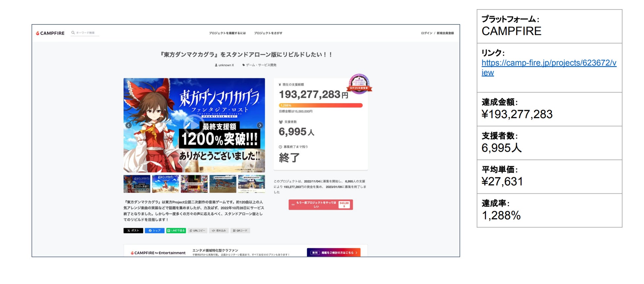
Task: Select the fourth gallery thumbnail
Action: point(223,184)
